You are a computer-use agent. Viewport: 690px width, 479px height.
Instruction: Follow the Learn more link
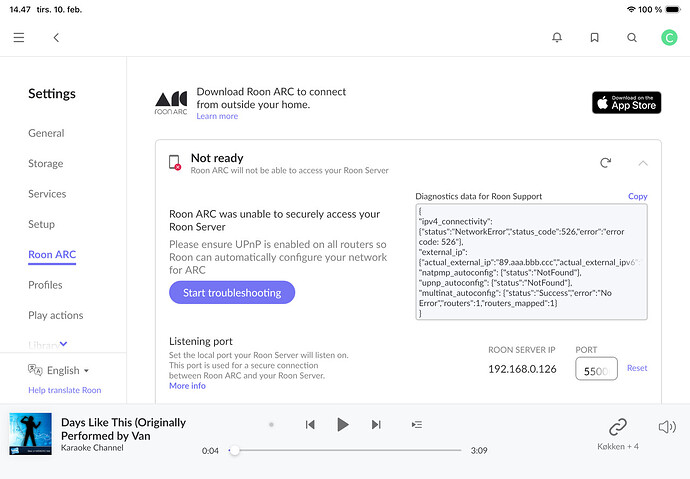click(217, 116)
